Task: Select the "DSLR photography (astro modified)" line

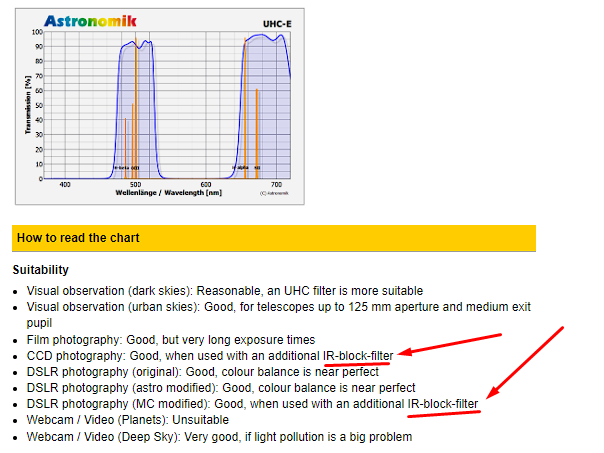Action: [221, 388]
